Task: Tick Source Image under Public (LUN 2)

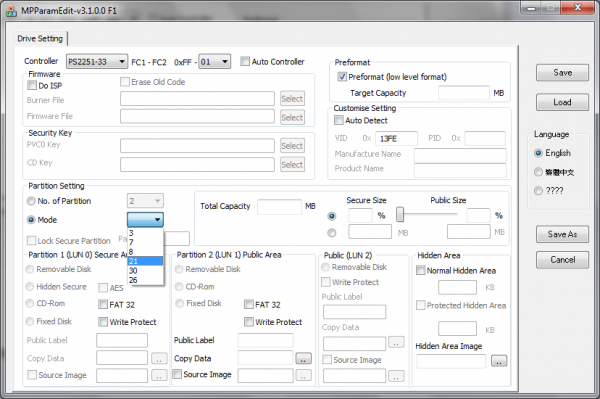Action: (x=327, y=359)
